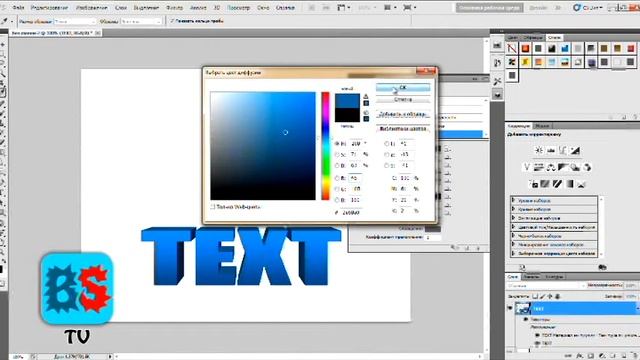Add a Color Balance adjustment layer
Screen dimensions: 640x360
(x=551, y=167)
